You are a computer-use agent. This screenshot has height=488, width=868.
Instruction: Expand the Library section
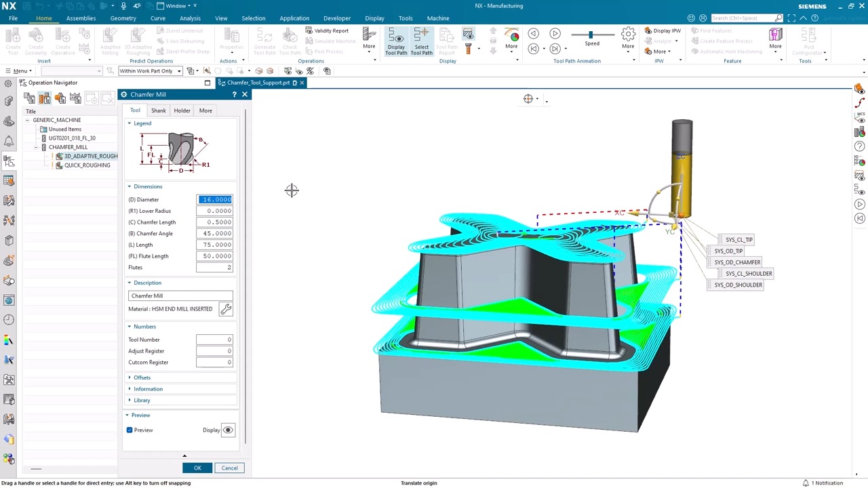tap(142, 401)
